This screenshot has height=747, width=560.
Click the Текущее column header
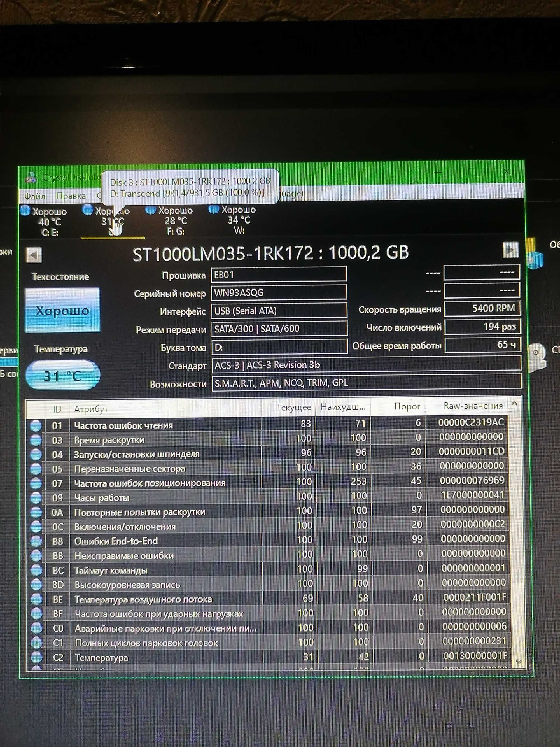click(x=289, y=407)
